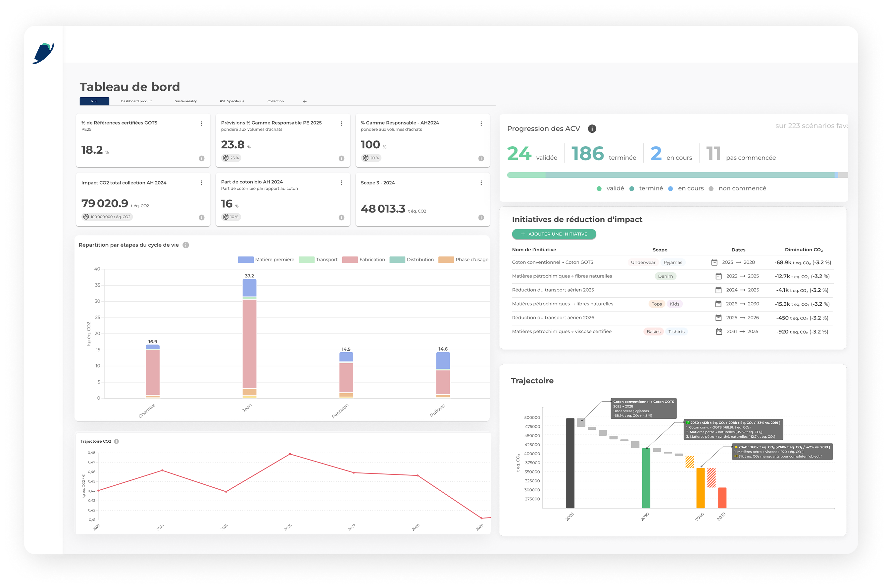Open options menu of Gamme Responsable AH2024 card
888x588 pixels.
click(481, 124)
